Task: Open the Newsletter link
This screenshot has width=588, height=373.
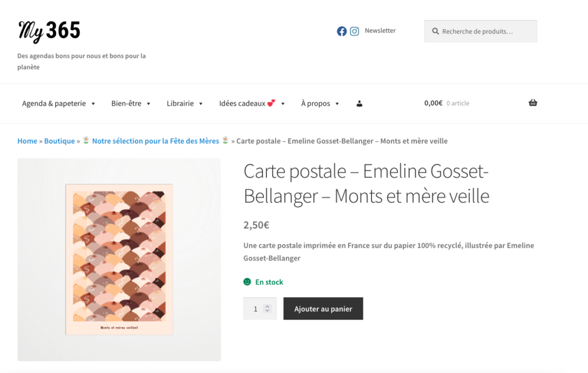Action: tap(380, 31)
